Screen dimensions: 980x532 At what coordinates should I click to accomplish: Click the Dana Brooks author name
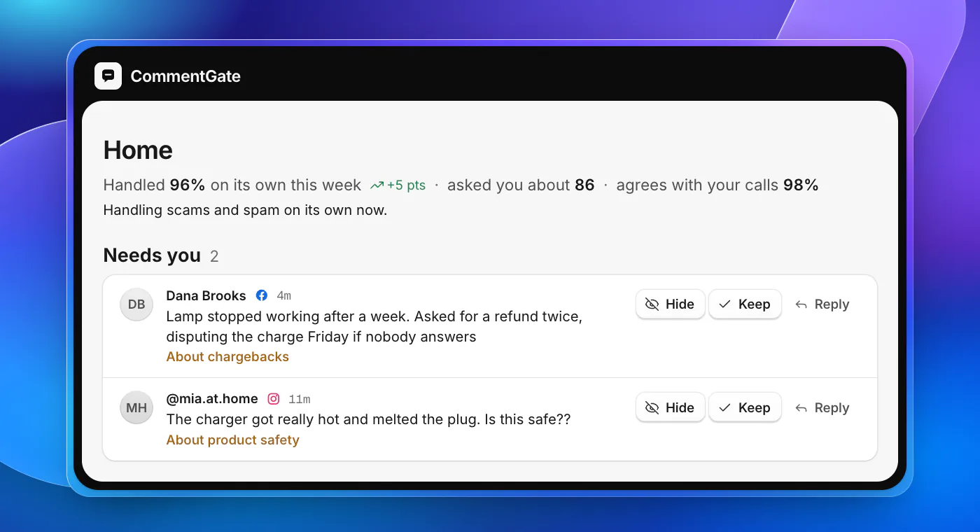[x=206, y=295]
